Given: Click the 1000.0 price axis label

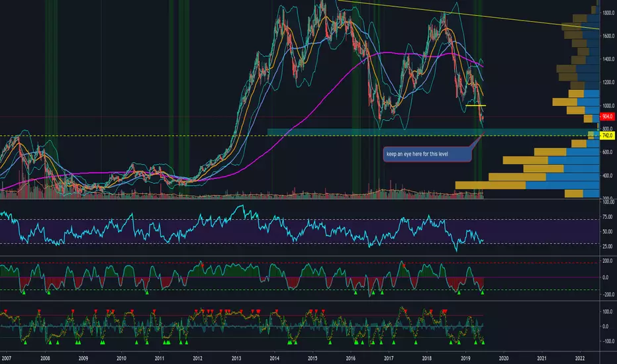Looking at the screenshot, I should (x=608, y=105).
